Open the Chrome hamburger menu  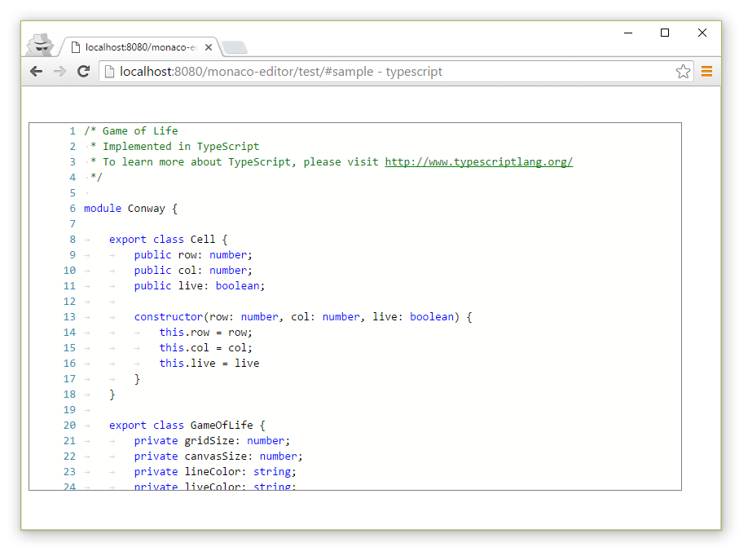point(706,72)
